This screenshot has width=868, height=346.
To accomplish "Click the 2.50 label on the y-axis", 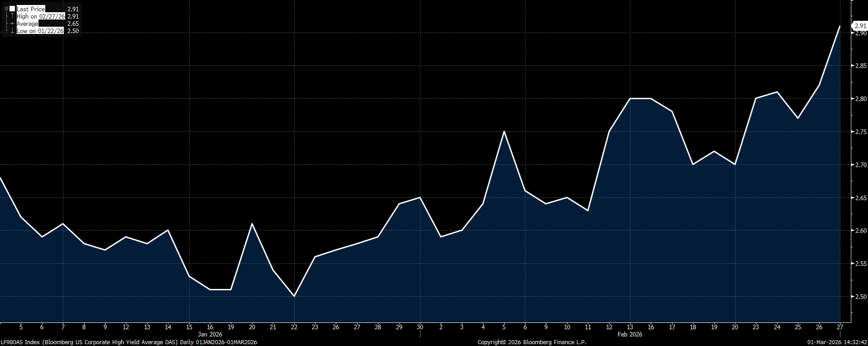I will click(860, 297).
